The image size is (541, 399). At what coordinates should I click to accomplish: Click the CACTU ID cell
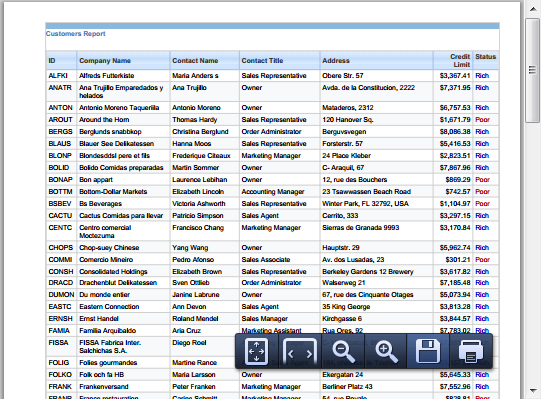tap(61, 216)
